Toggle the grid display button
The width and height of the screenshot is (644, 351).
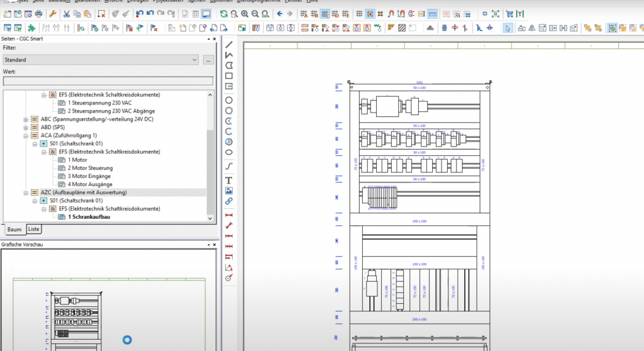(358, 14)
